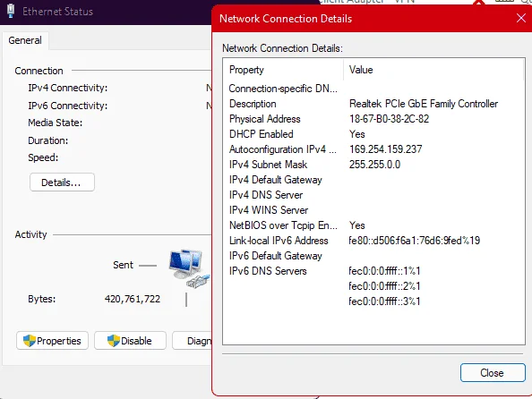Click the Diagnose button in Ethernet Status

click(192, 341)
